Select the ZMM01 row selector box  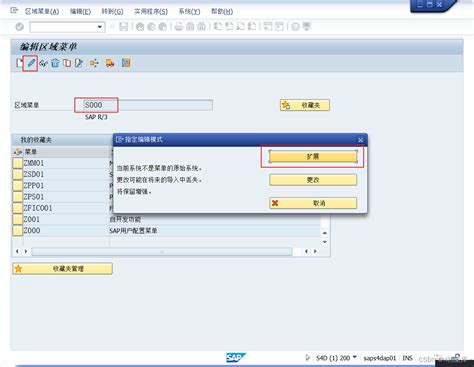pos(17,163)
